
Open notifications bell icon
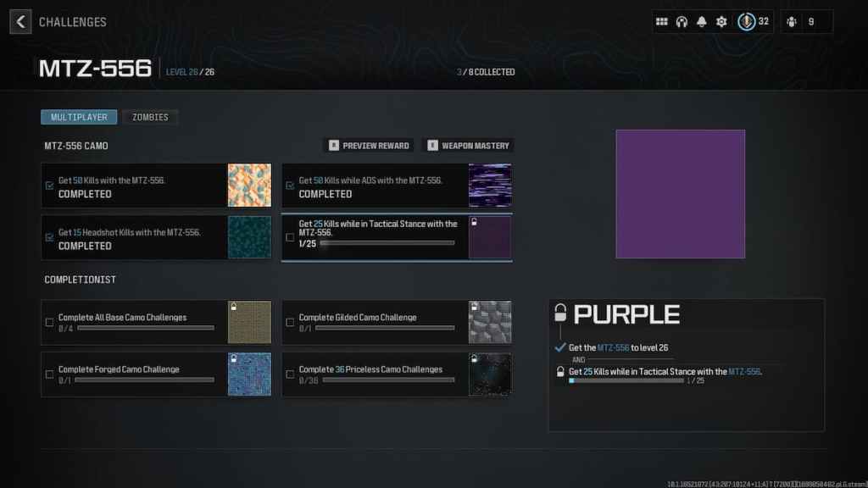click(x=702, y=21)
